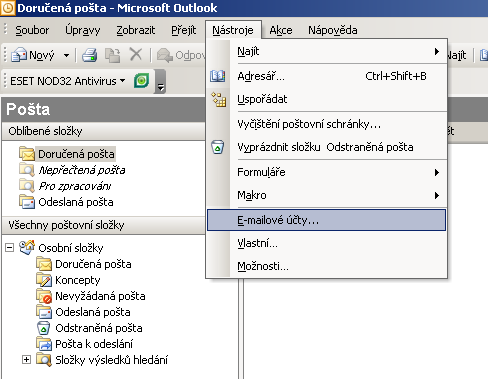Click the Koncepty folder icon
Viewport: 488px width, 379px height.
(x=44, y=280)
